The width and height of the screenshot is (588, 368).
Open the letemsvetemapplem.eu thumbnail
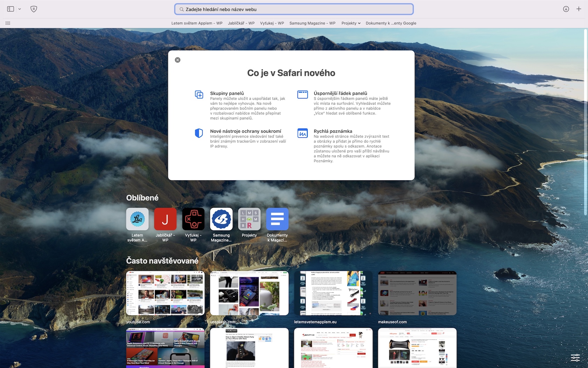(333, 293)
